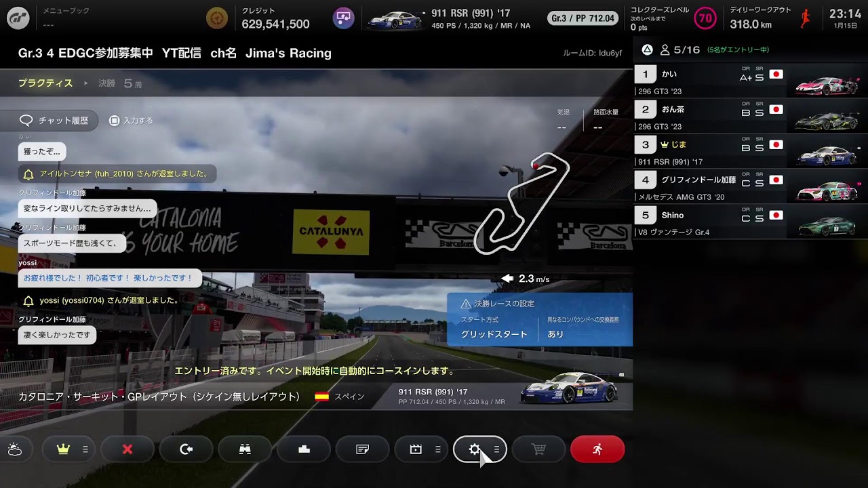Click the 911 RSR car image near course name
Image resolution: width=868 pixels, height=488 pixels.
tap(572, 388)
